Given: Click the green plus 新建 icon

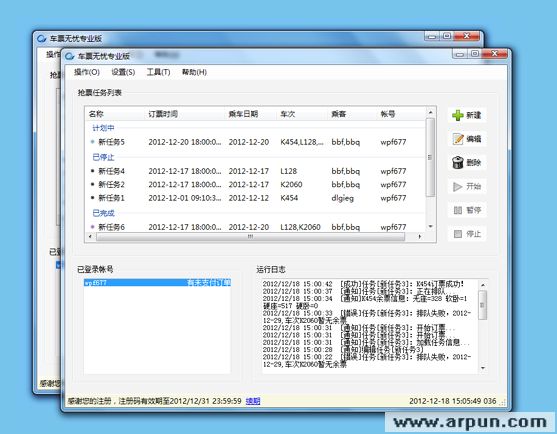Looking at the screenshot, I should pos(458,115).
